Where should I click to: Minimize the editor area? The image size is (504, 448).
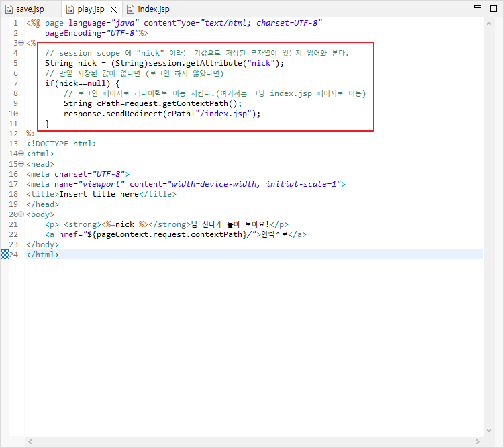[x=478, y=7]
